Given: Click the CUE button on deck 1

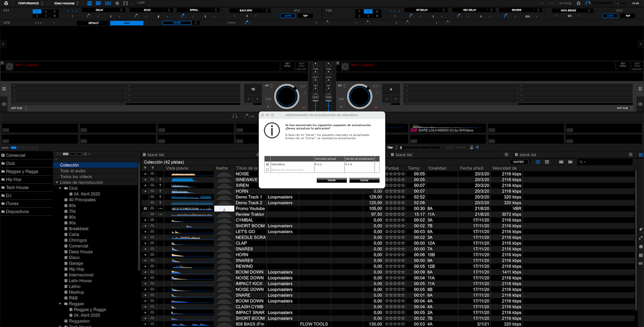Looking at the screenshot, I should [268, 99].
